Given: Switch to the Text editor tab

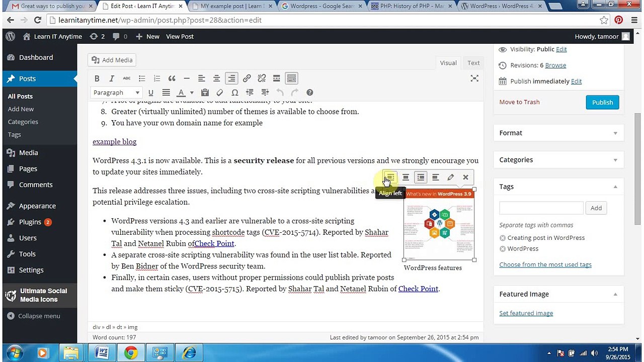Looking at the screenshot, I should pos(473,63).
